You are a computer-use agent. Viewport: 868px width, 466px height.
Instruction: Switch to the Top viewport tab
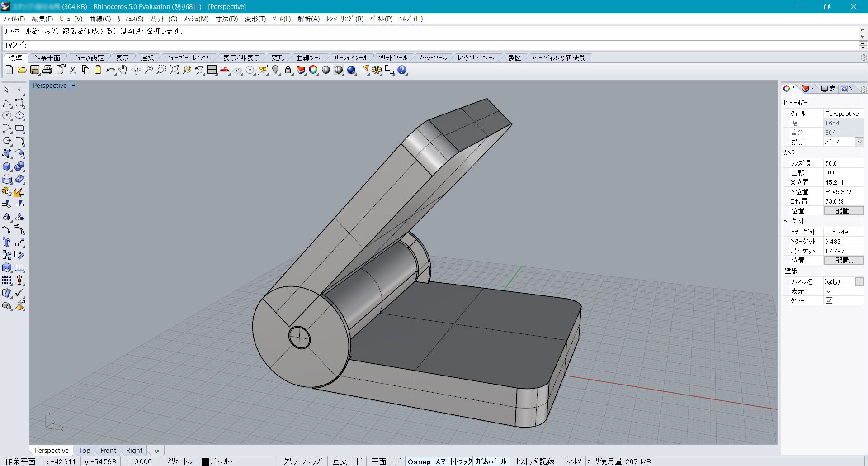click(x=84, y=451)
